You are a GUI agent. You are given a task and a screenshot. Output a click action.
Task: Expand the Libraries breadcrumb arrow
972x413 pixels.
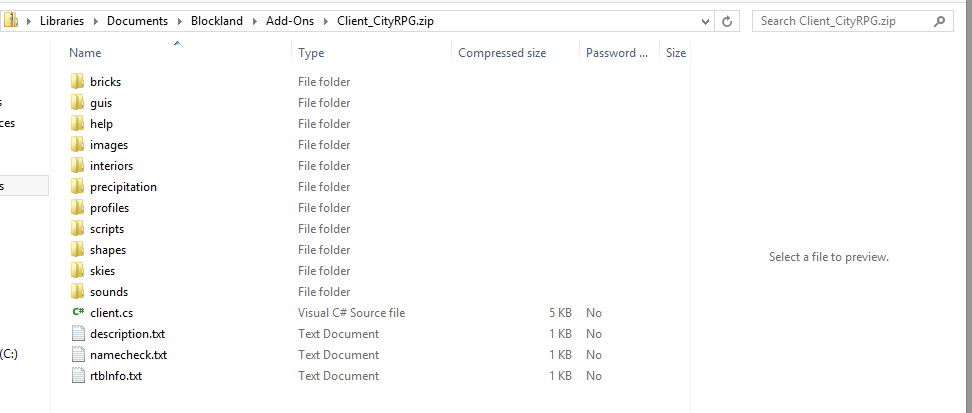pos(95,21)
